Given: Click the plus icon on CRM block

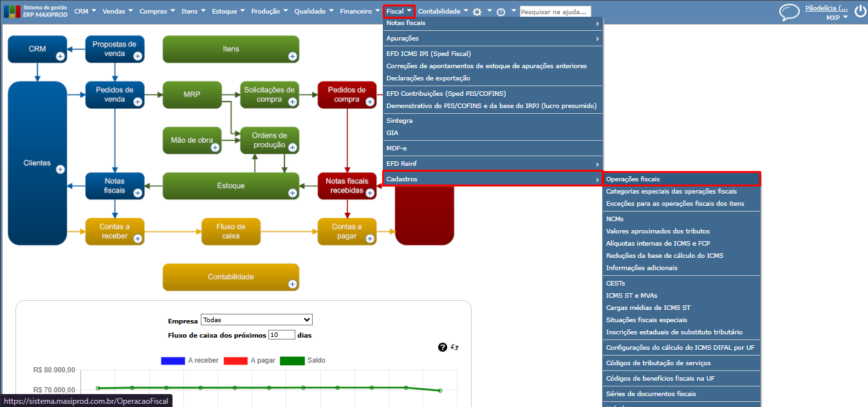Looking at the screenshot, I should point(60,57).
